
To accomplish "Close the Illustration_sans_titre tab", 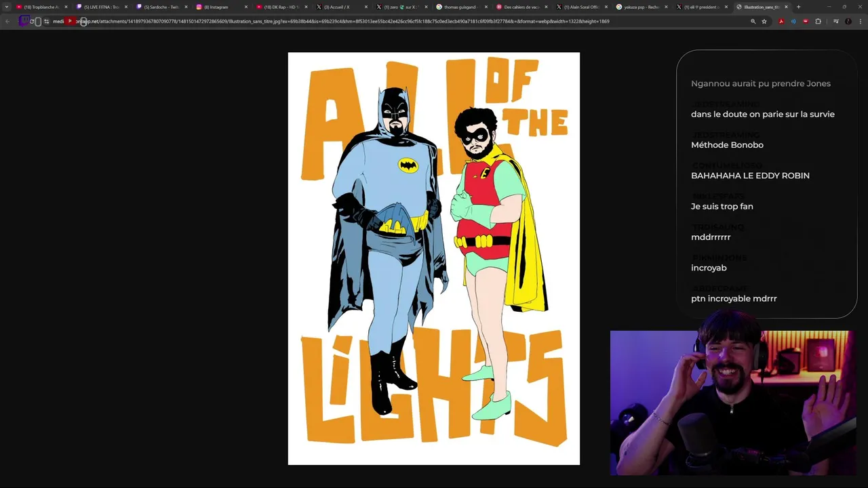I will 786,7.
